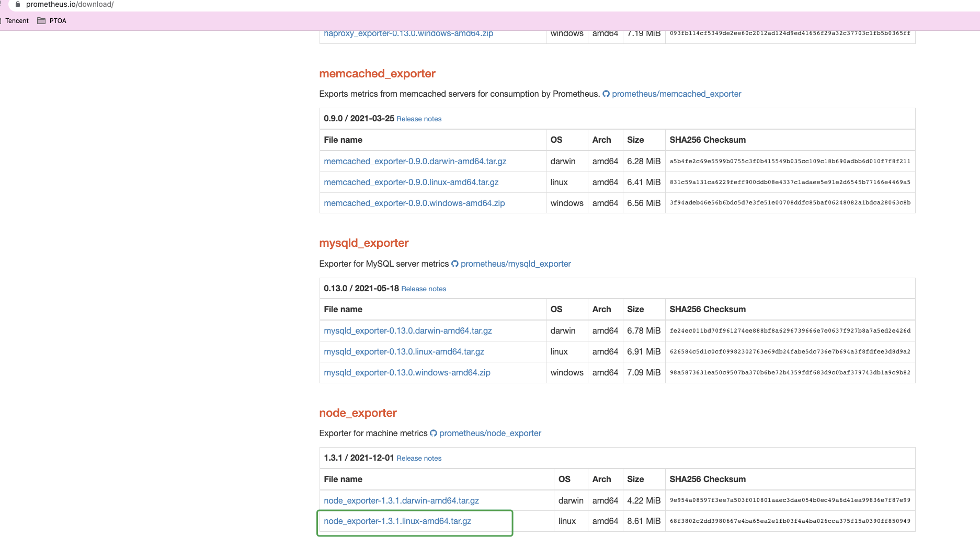Download node_exporter-1.3.1.darwin-amd64.tar.gz

401,501
